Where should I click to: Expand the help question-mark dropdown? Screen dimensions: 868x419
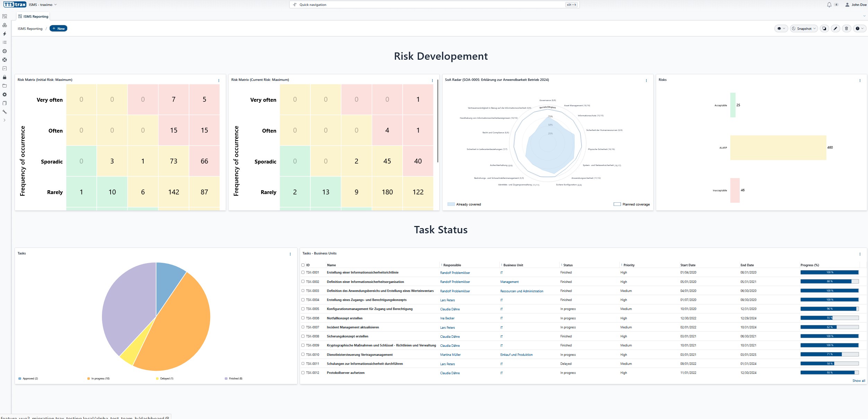tap(859, 28)
